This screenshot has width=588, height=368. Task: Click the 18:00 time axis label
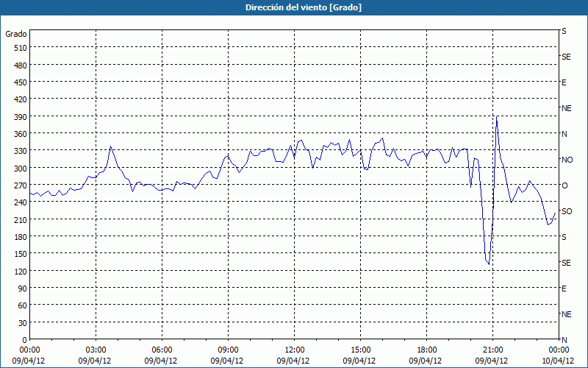tap(427, 350)
